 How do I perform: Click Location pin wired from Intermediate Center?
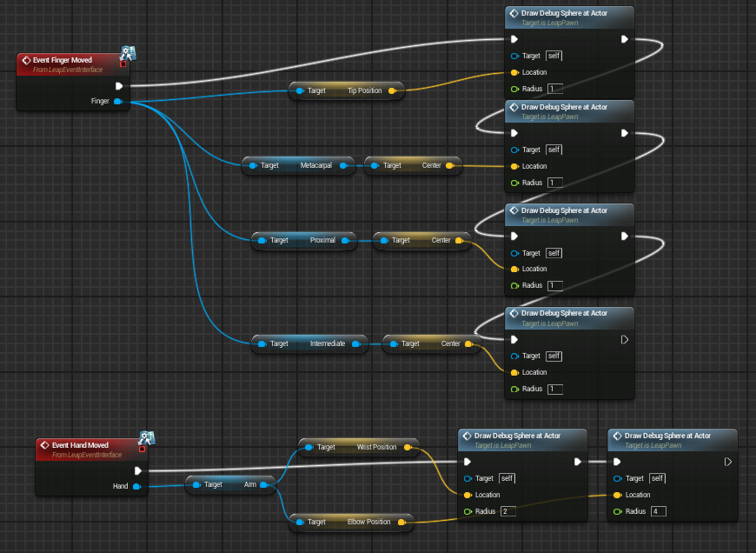514,372
